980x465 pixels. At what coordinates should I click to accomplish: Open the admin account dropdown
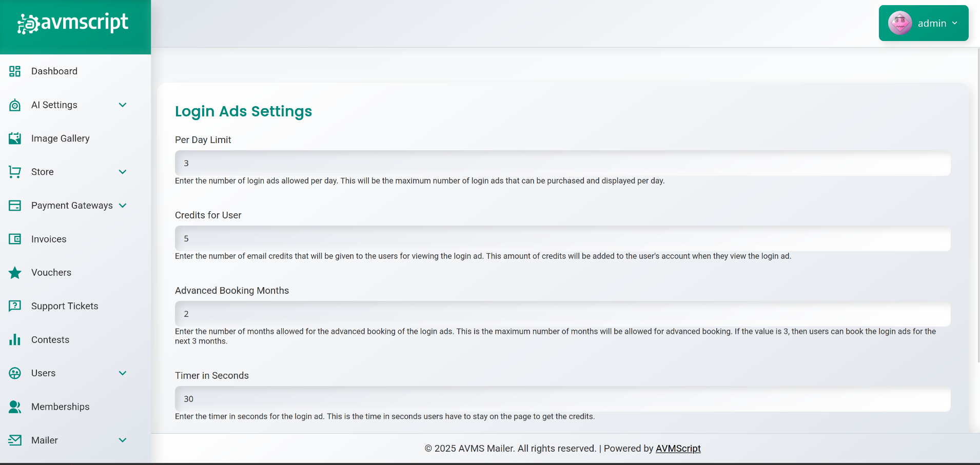(x=923, y=23)
